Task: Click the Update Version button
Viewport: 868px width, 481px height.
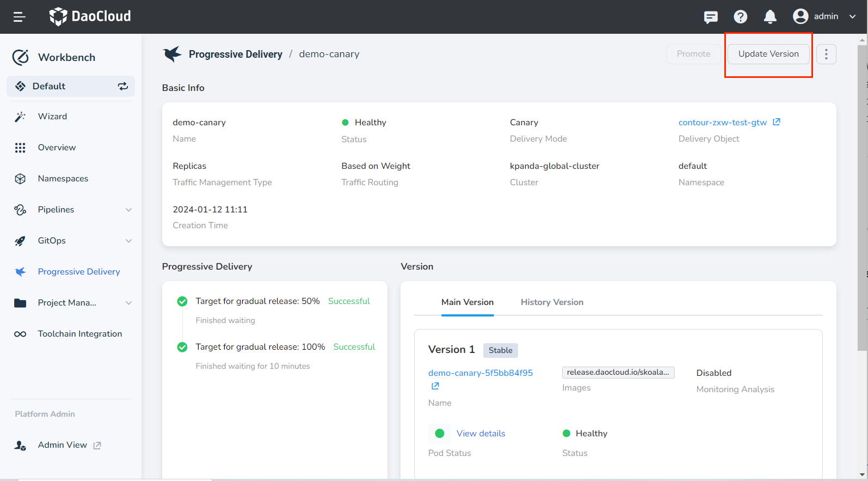Action: click(768, 54)
